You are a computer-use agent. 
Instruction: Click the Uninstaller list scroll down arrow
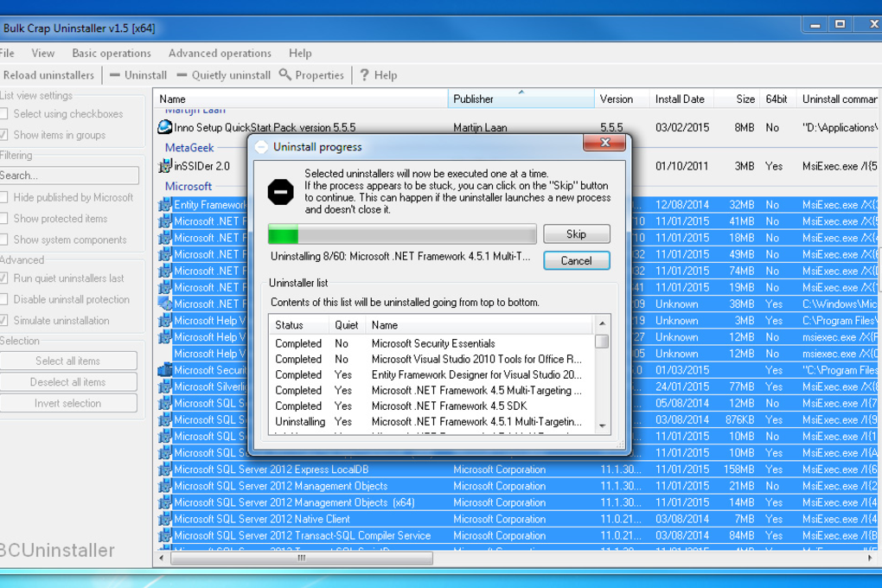pyautogui.click(x=602, y=426)
